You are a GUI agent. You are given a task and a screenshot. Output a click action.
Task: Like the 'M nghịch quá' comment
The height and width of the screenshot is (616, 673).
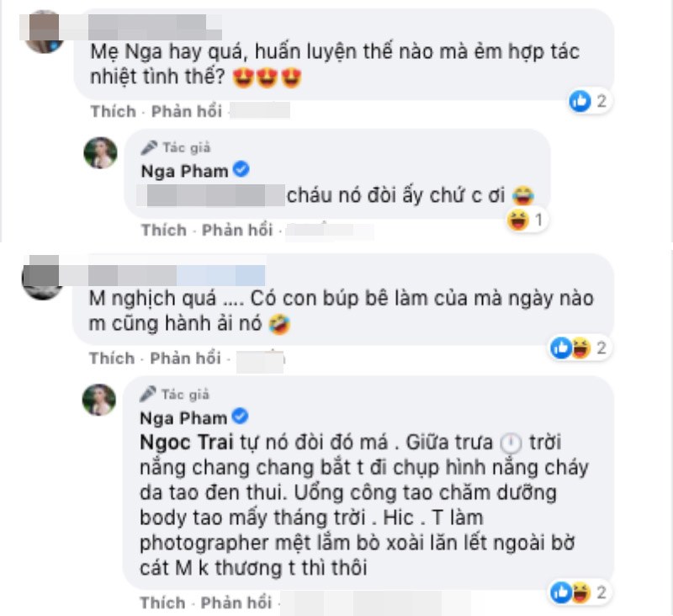click(x=112, y=358)
